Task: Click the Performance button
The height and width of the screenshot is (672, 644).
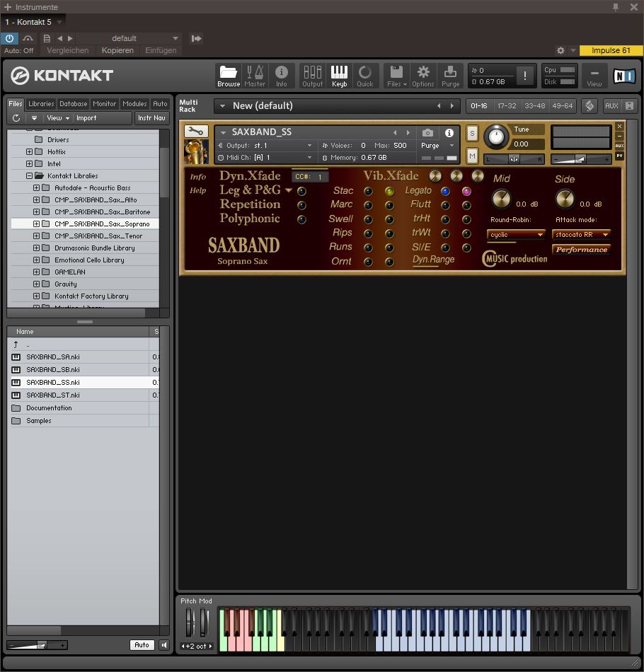Action: pos(582,250)
